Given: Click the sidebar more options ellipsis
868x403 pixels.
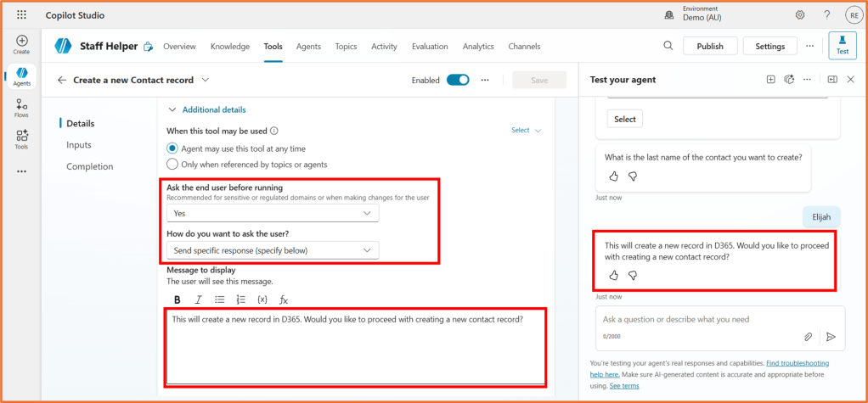Looking at the screenshot, I should 21,172.
